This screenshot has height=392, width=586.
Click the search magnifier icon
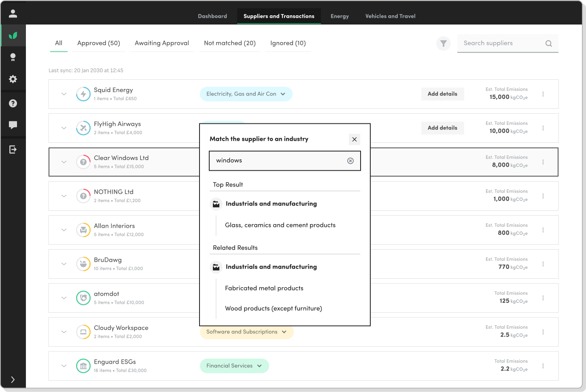click(x=549, y=43)
